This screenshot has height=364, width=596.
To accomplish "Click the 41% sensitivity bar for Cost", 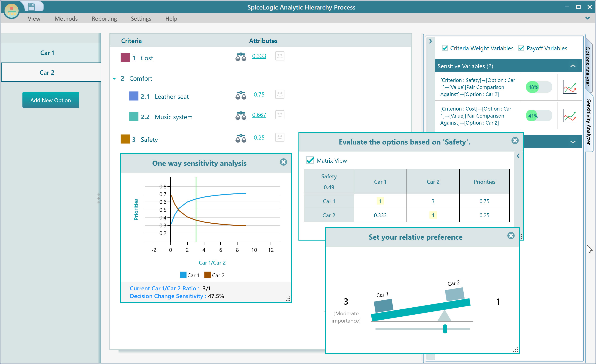I will 539,116.
